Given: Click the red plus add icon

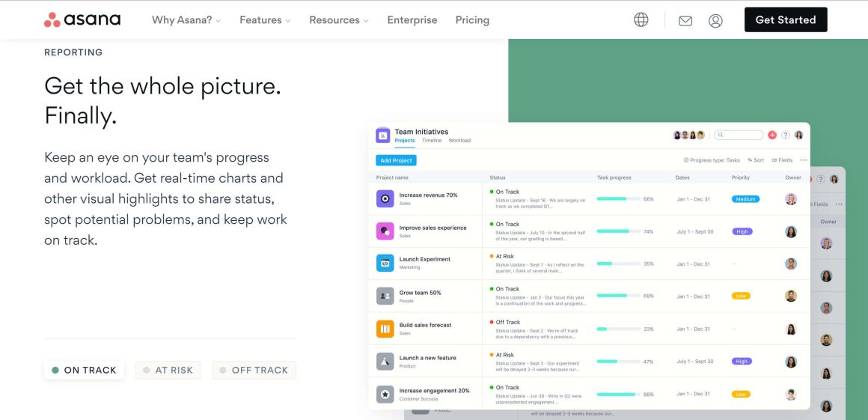Looking at the screenshot, I should [772, 135].
